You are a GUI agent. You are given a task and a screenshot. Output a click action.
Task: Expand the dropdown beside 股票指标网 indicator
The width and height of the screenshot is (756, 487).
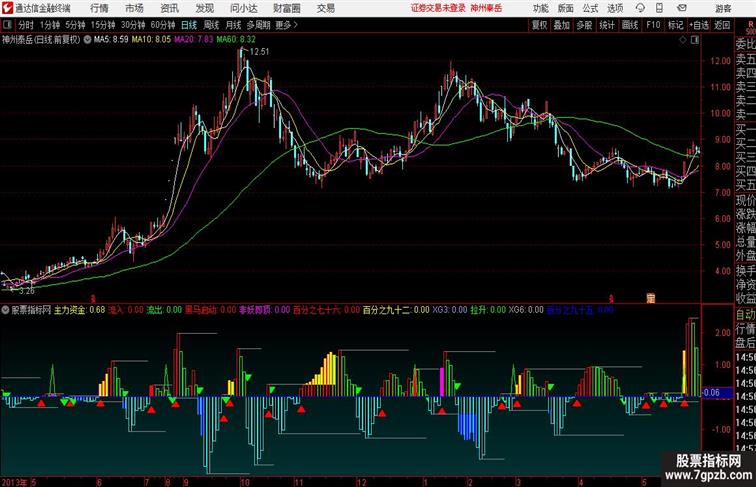6,310
